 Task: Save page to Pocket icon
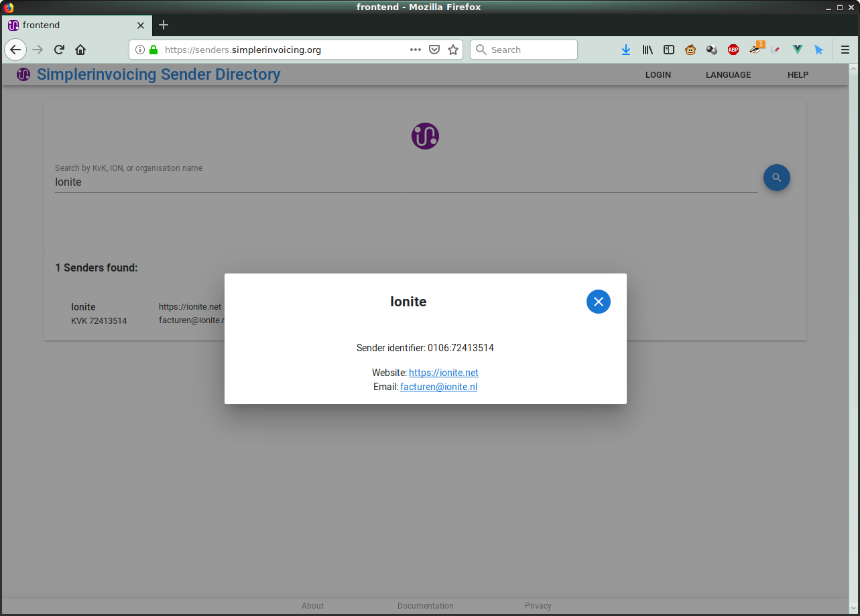pos(434,50)
